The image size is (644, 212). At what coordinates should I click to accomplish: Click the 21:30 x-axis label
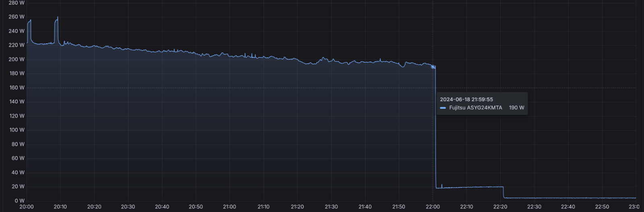click(x=331, y=207)
